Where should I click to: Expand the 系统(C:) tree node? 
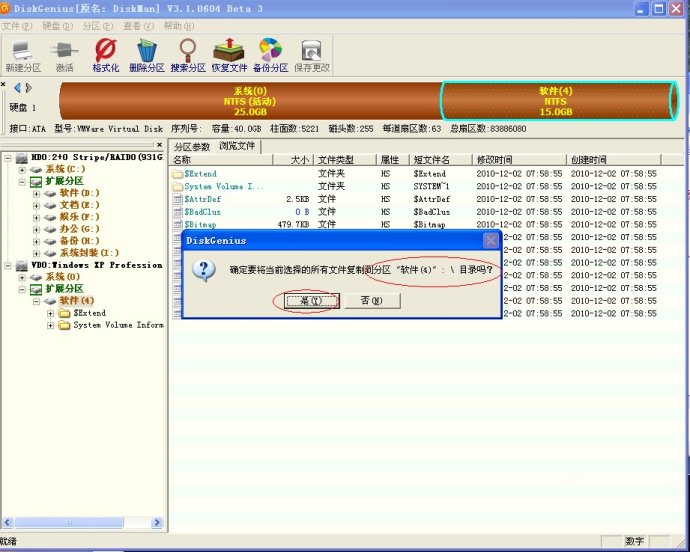[x=22, y=169]
